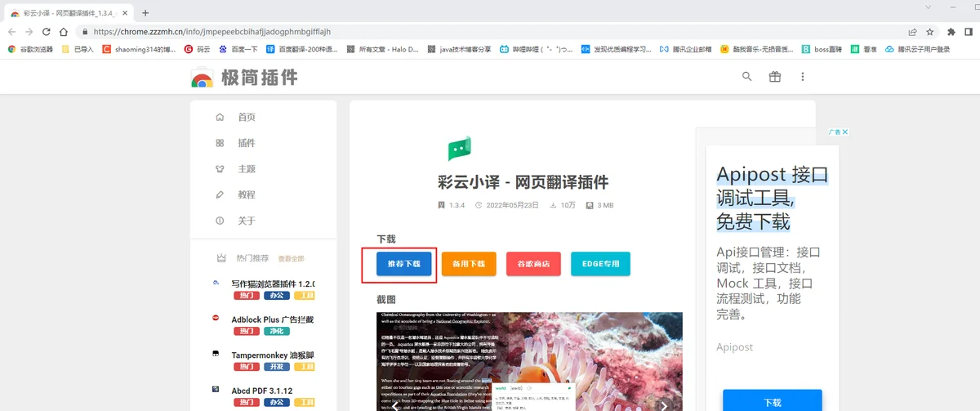Open 谷歌浏览器 bookmark

point(30,49)
